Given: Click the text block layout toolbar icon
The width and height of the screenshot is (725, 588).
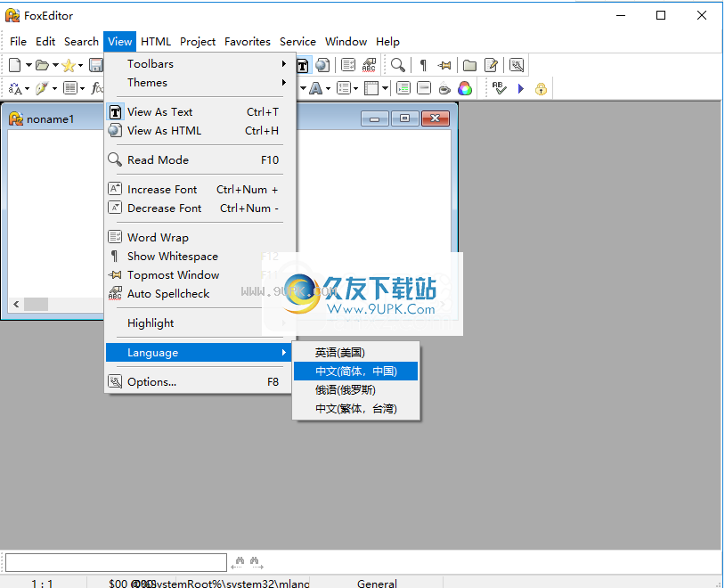Looking at the screenshot, I should (69, 88).
